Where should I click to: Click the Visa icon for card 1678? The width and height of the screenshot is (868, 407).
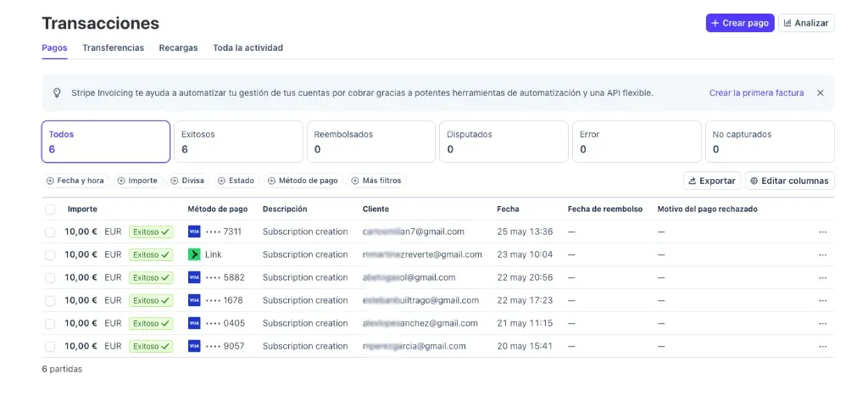(x=194, y=300)
